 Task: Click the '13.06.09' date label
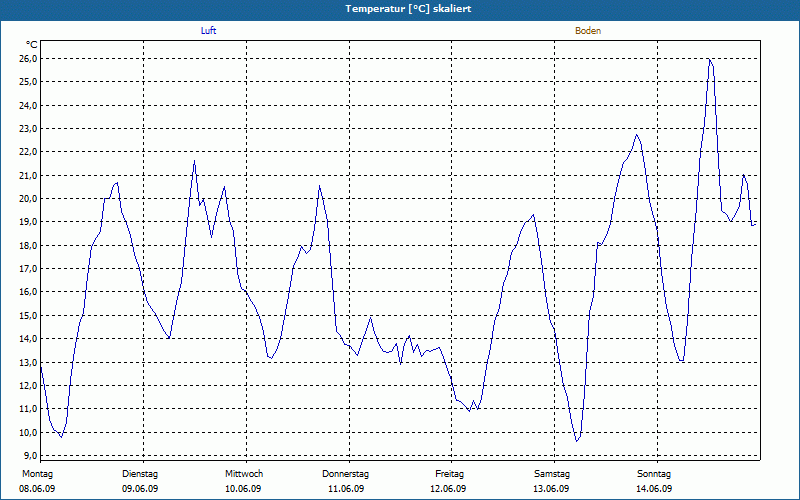(x=551, y=489)
